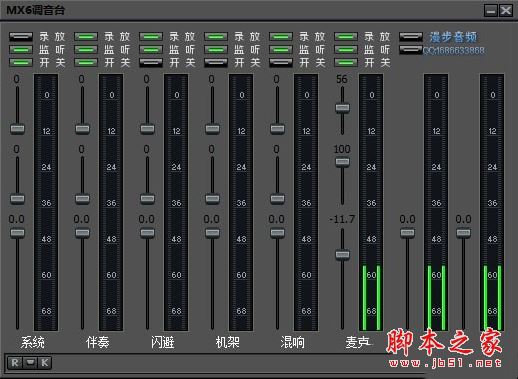This screenshot has width=518, height=379.
Task: Click the 麦克 fader knob showing -11.7
Action: coord(342,255)
